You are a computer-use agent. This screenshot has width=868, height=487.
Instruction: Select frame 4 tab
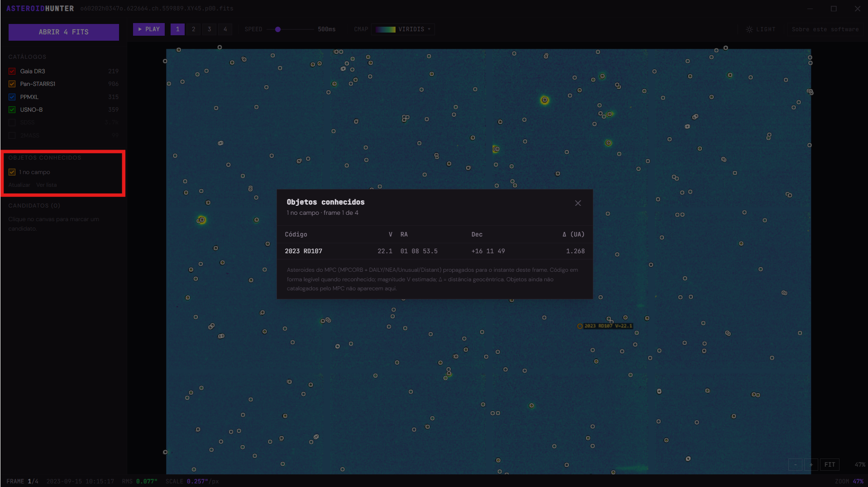click(225, 29)
